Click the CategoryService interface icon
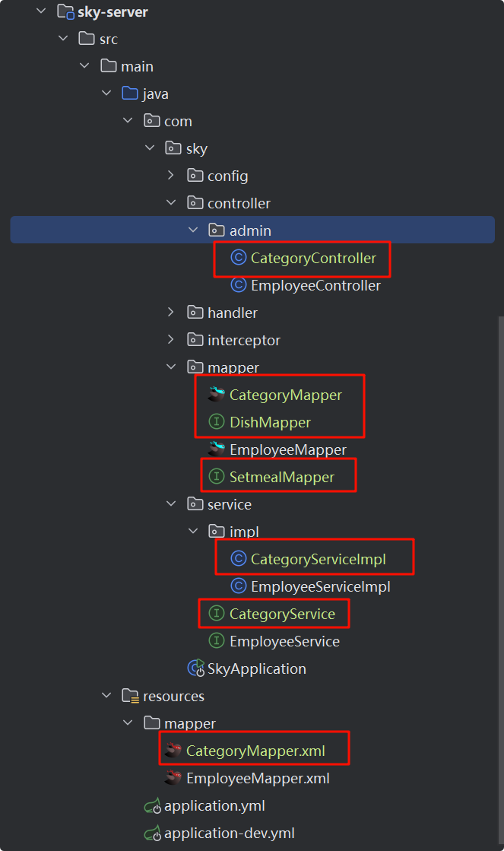This screenshot has height=851, width=504. (x=217, y=614)
